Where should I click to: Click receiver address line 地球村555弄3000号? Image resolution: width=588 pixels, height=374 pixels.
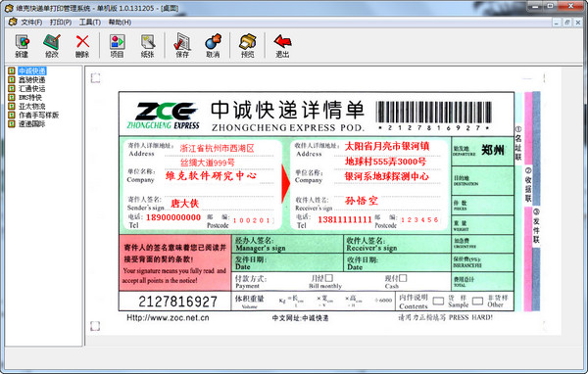[385, 162]
